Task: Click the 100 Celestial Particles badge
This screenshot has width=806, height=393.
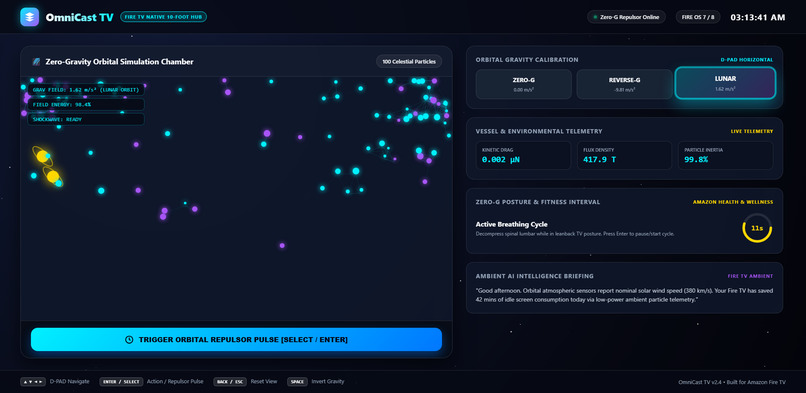Action: [x=409, y=62]
